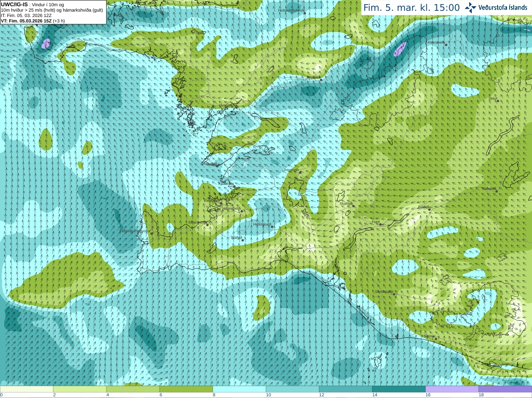Click the Veðurstofa Íslands name text
532x398 pixels.
pos(502,7)
